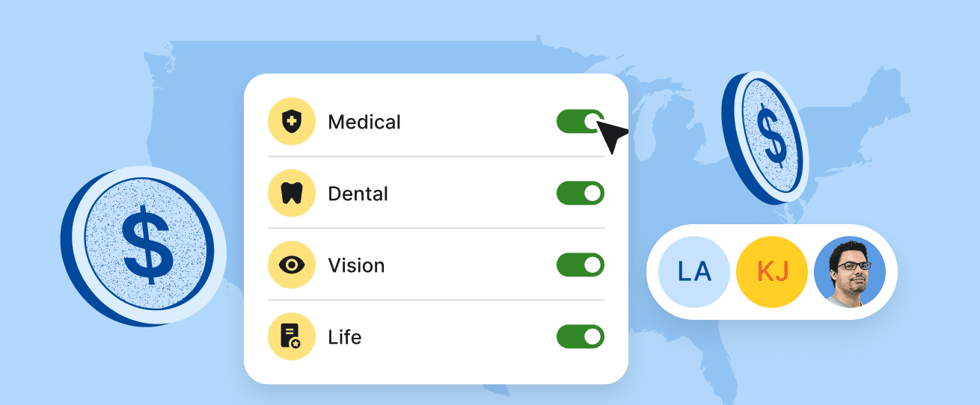This screenshot has width=980, height=405.
Task: Turn off the Medical toggle
Action: [580, 121]
